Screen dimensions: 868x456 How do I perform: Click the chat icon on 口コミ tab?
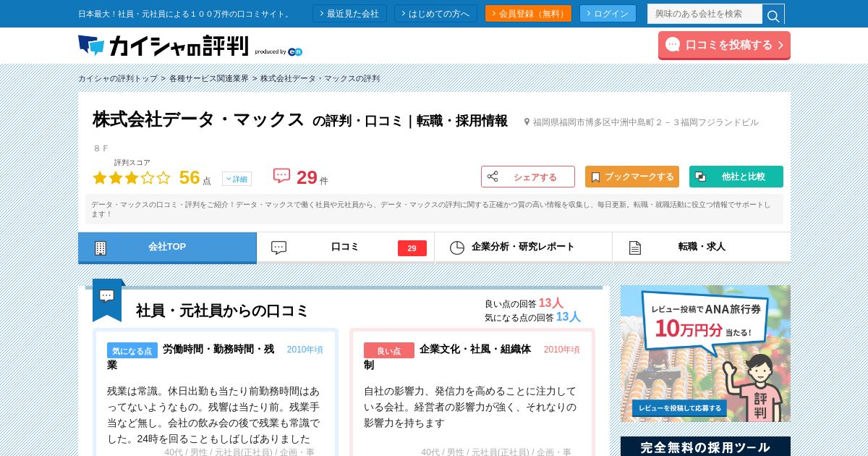pyautogui.click(x=278, y=248)
